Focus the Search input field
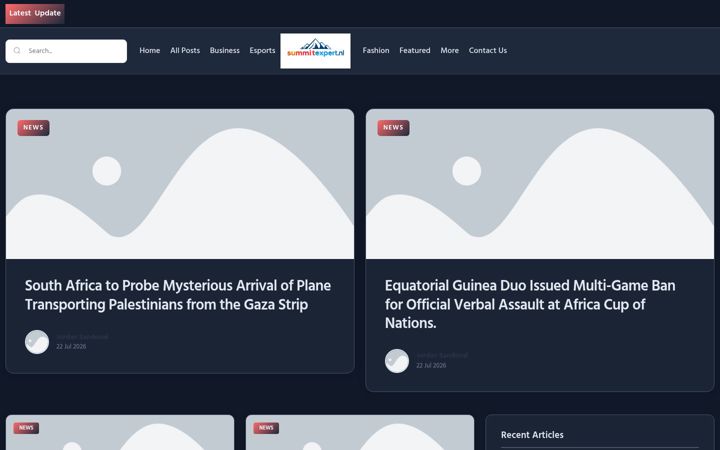Screen dimensions: 720x450 pos(66,51)
